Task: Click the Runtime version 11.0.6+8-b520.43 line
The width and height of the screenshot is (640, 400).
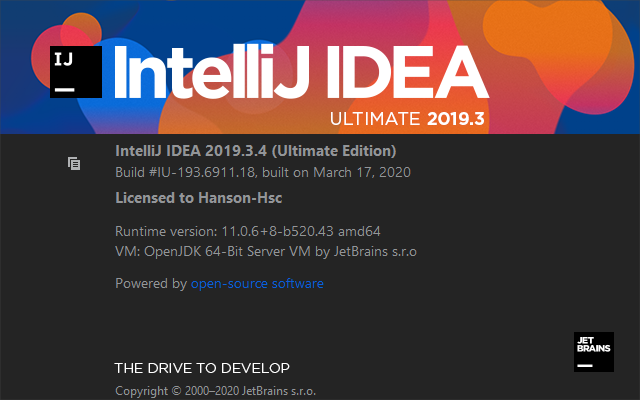Action: pos(248,231)
